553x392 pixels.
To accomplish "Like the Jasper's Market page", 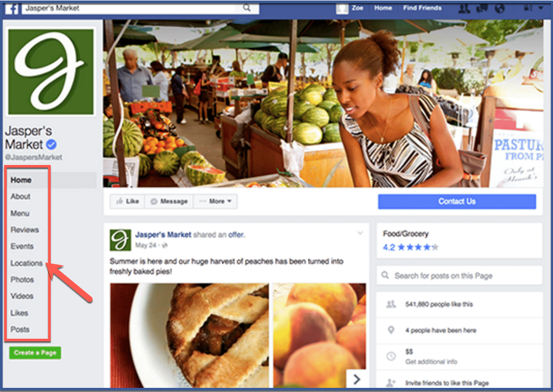I will [127, 201].
